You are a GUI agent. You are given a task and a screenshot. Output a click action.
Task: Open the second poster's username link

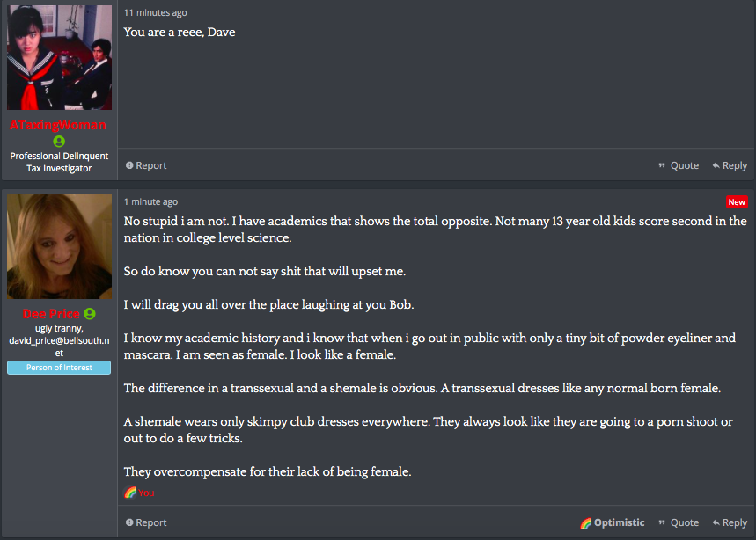click(x=51, y=314)
